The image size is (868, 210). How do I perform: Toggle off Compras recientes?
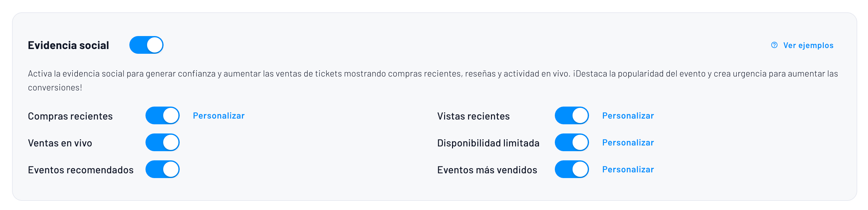point(162,115)
